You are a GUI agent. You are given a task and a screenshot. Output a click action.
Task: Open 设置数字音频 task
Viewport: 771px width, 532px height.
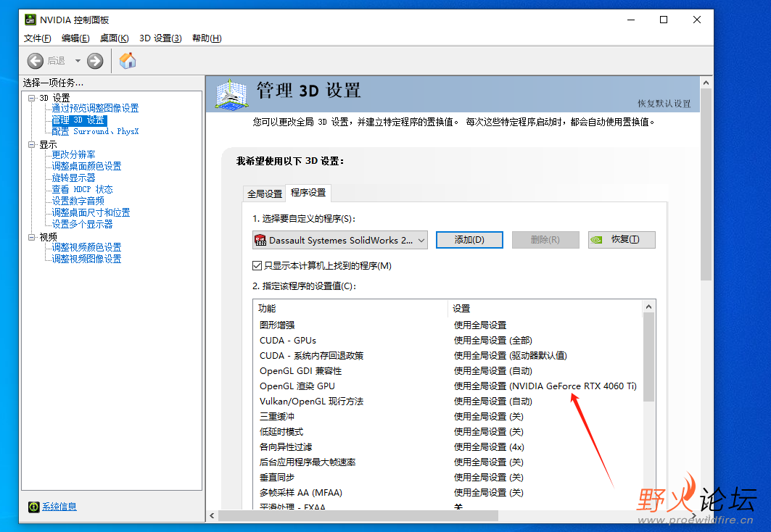tap(78, 201)
